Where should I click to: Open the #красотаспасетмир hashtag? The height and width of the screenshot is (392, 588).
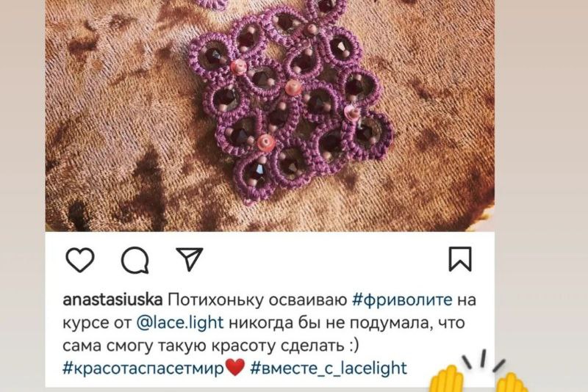(x=143, y=369)
